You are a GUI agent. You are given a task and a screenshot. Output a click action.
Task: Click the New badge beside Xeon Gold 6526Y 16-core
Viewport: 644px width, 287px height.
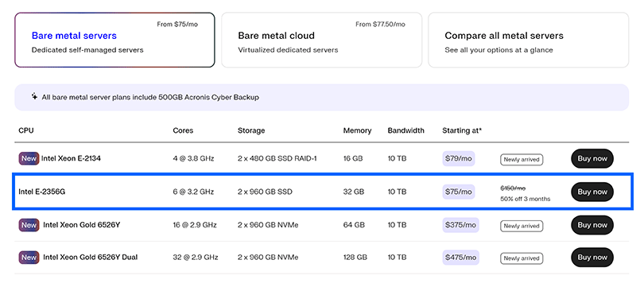tap(29, 225)
